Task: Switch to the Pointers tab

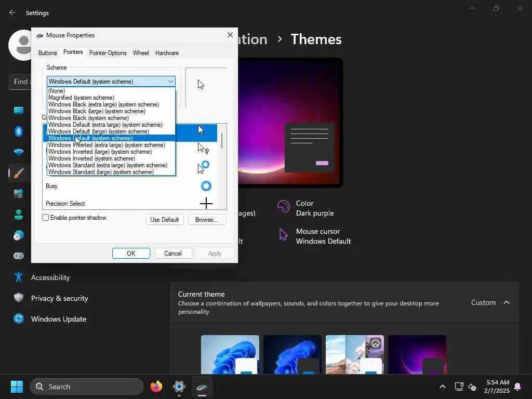Action: [73, 52]
